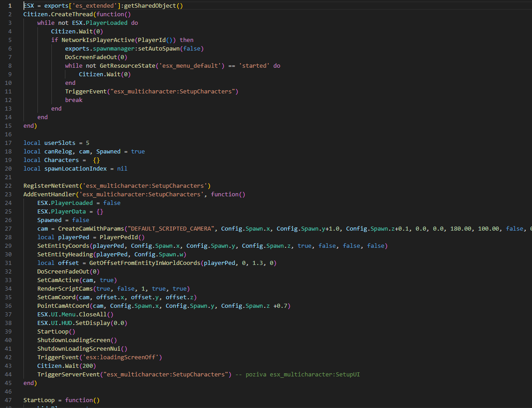Image resolution: width=532 pixels, height=408 pixels.
Task: Click the AddEventHandler function call
Action: coord(50,195)
